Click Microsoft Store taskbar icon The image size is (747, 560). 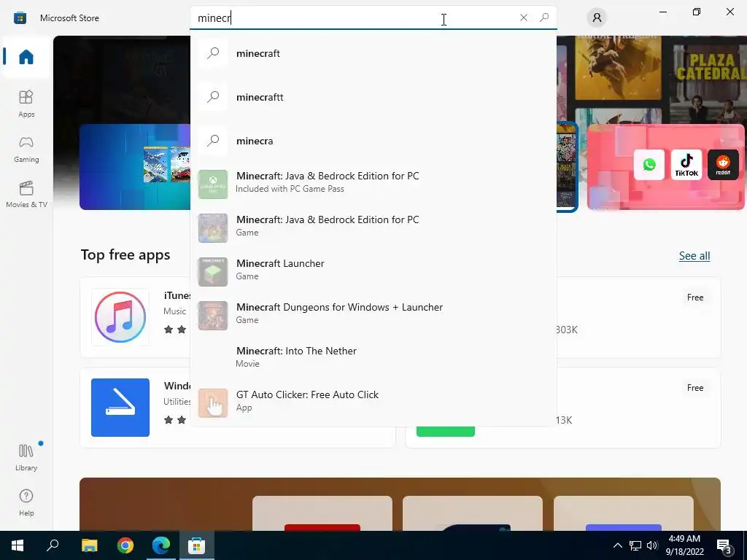[x=196, y=545]
